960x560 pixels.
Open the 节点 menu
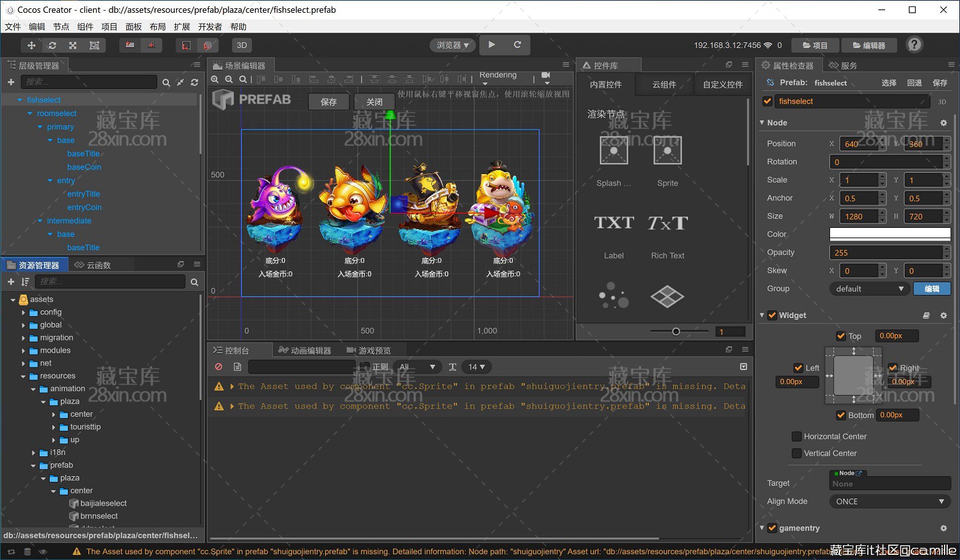(61, 27)
